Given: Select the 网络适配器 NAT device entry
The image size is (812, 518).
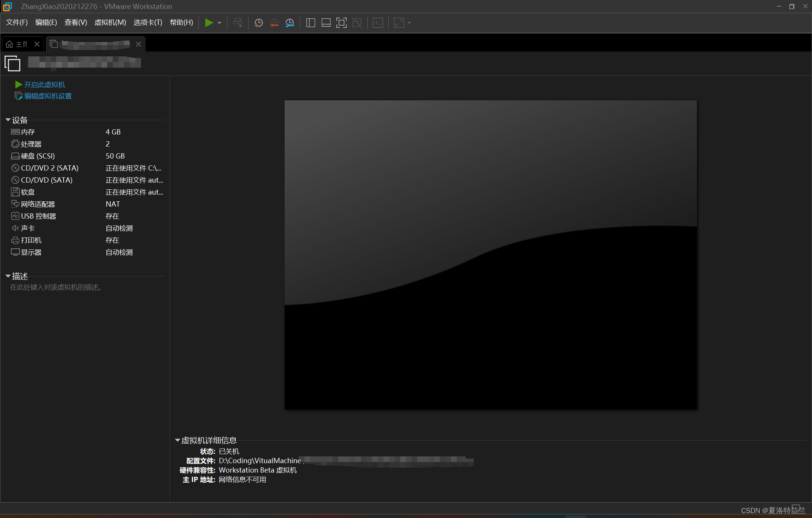Looking at the screenshot, I should (38, 204).
